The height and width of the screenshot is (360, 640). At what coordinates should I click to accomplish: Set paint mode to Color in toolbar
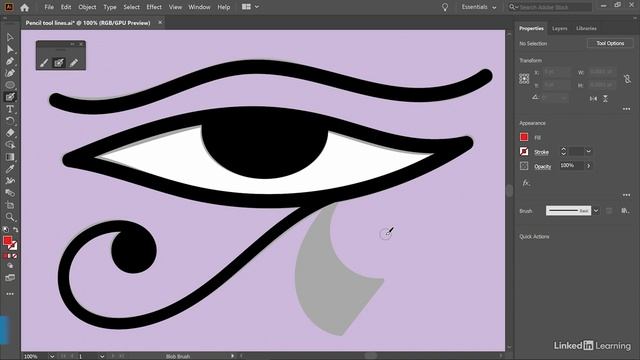coord(5,256)
